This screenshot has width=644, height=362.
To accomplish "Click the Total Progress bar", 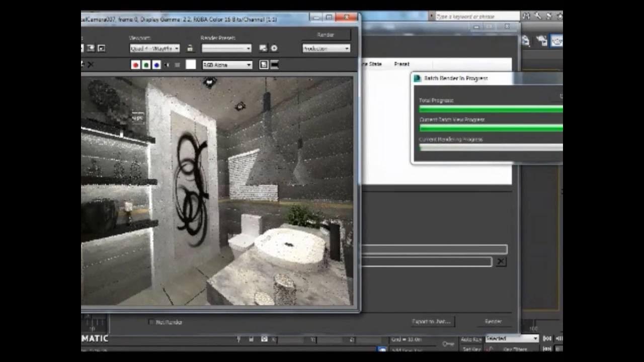I will click(x=491, y=109).
